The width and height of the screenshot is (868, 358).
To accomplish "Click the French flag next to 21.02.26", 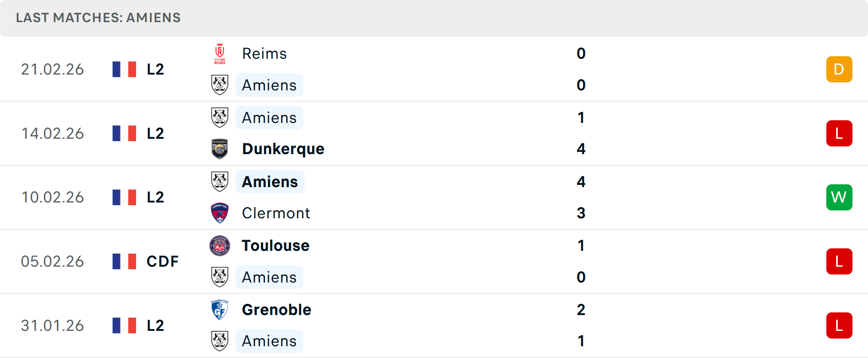I will coord(124,69).
